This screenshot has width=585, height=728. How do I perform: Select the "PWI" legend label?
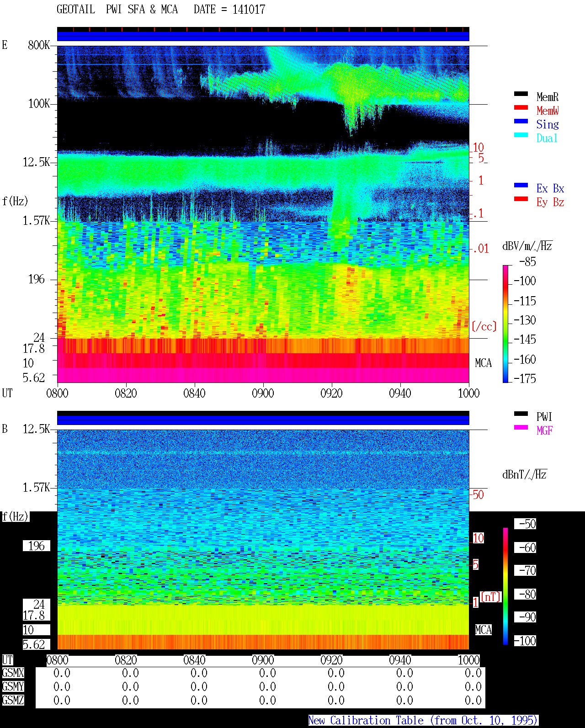pyautogui.click(x=544, y=417)
